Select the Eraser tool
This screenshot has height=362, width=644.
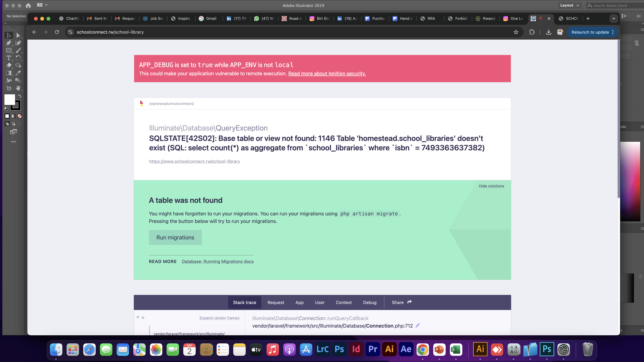click(8, 66)
